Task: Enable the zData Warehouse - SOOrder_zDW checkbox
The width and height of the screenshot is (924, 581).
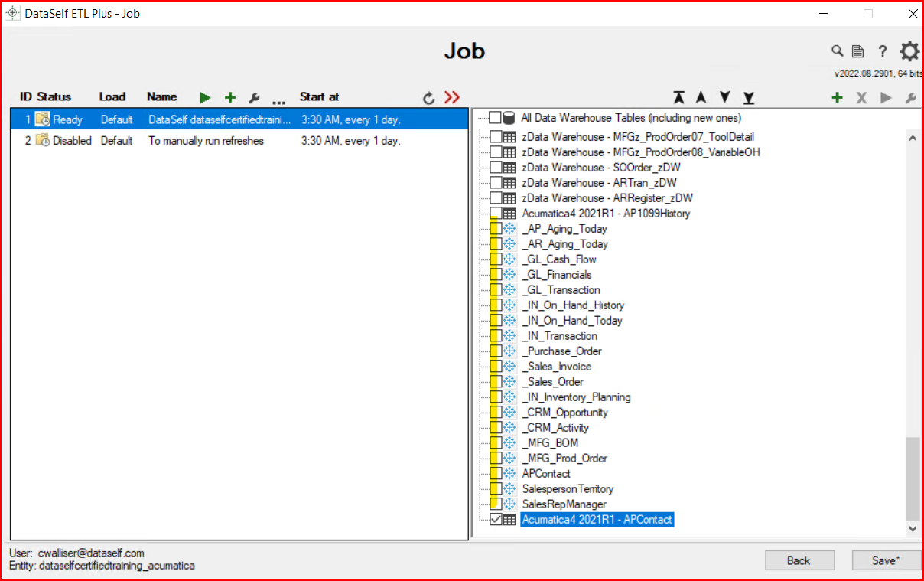Action: 496,168
